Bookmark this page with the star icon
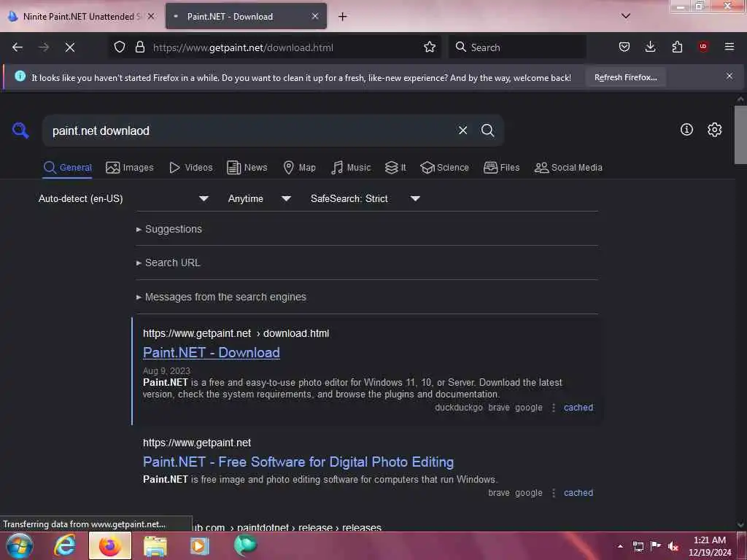 [429, 47]
